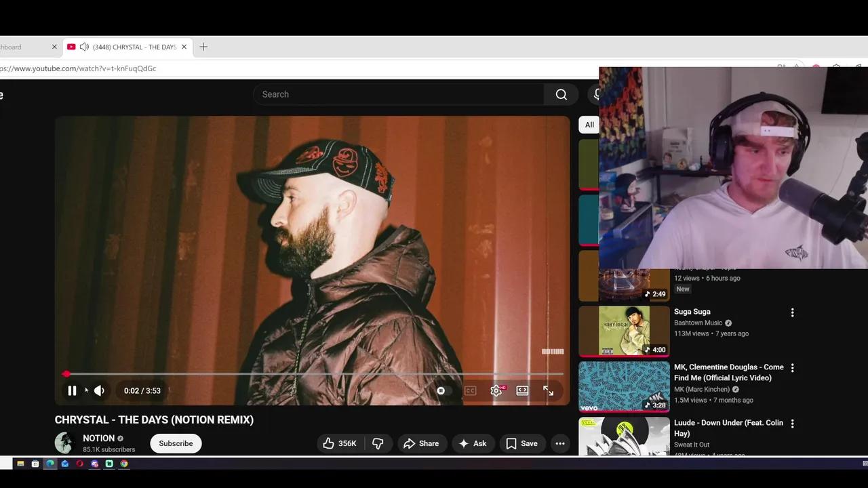
Task: Open options menu for Suga Suga
Action: click(x=792, y=312)
